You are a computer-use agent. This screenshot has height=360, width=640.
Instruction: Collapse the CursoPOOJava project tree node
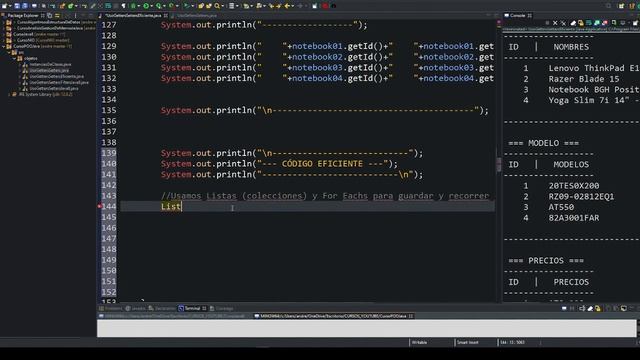[4, 46]
